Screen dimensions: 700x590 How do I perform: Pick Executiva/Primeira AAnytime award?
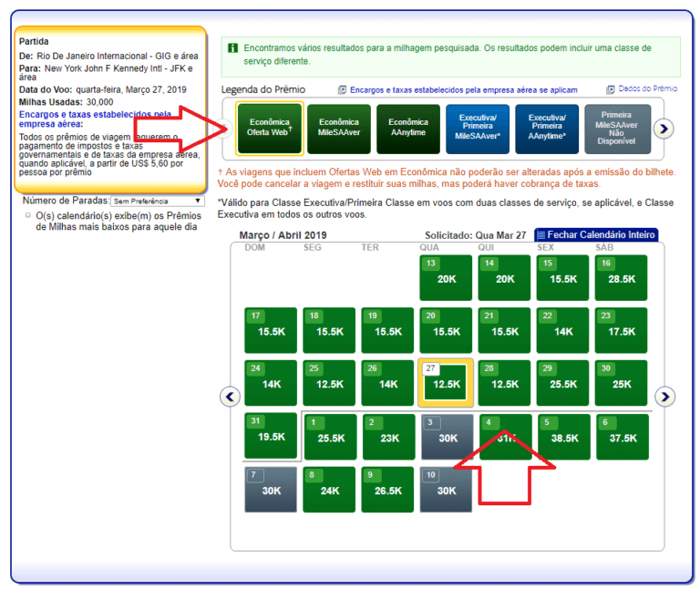click(547, 128)
